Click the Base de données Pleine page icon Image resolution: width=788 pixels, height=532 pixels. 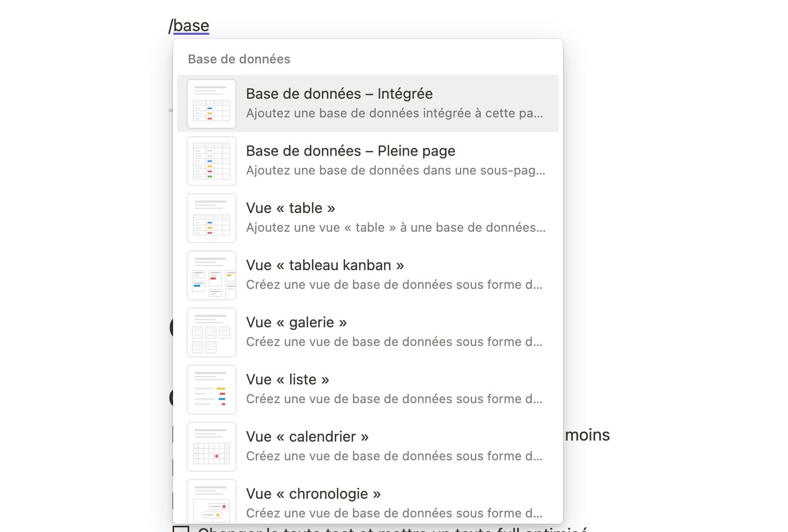(x=211, y=161)
